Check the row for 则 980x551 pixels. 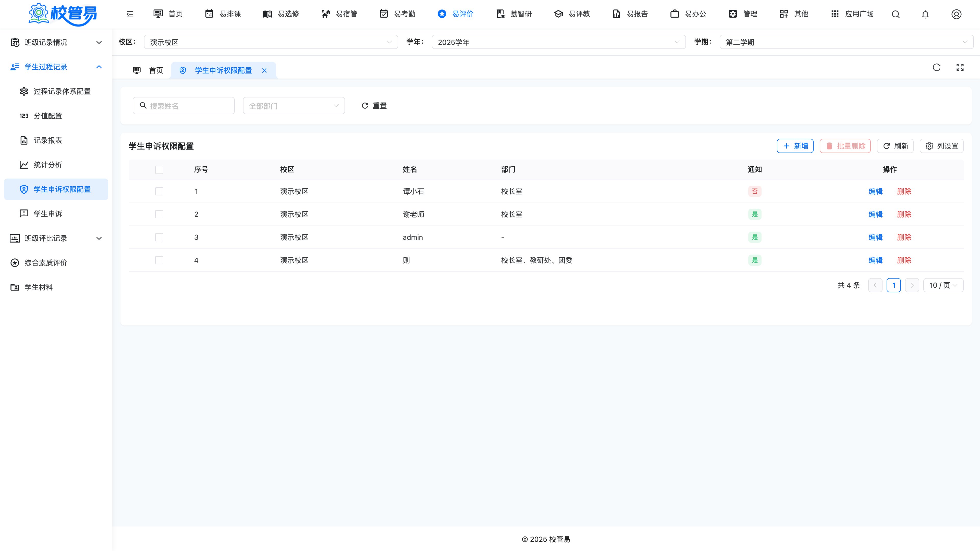(x=160, y=260)
